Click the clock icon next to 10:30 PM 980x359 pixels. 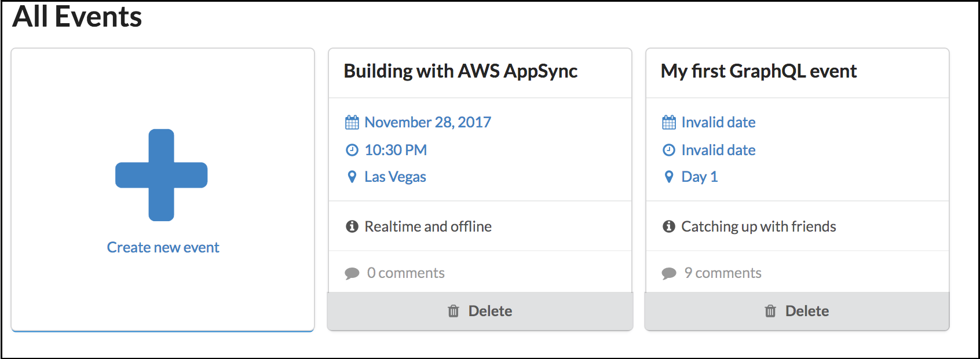(352, 151)
